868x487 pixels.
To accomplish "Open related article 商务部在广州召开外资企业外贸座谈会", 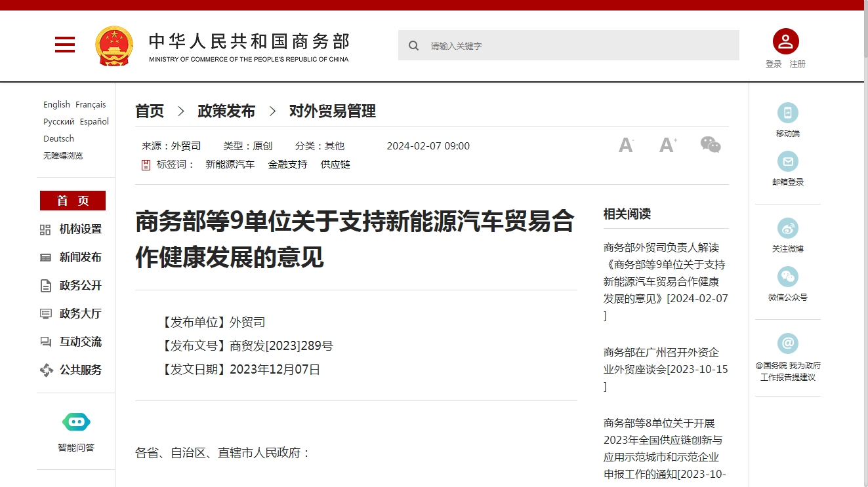I will (x=665, y=361).
